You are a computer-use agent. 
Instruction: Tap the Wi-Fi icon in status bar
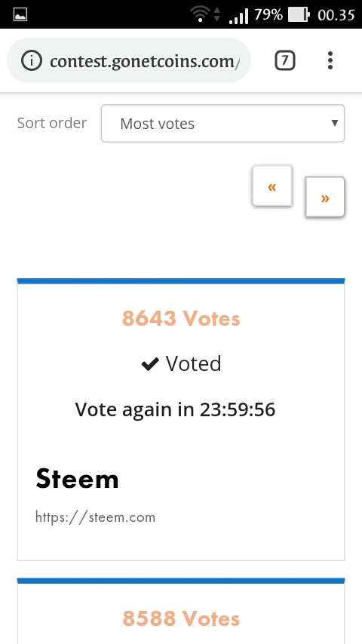point(201,15)
